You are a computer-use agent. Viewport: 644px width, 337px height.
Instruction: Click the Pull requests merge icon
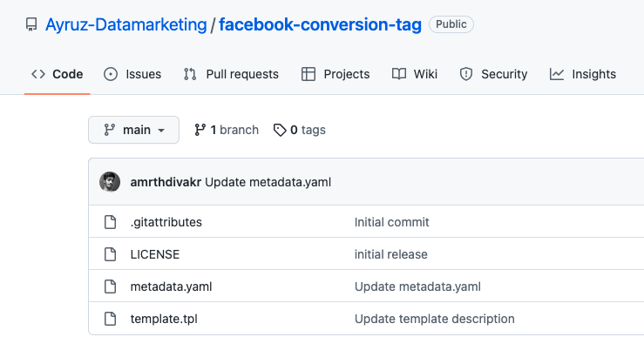pos(190,74)
